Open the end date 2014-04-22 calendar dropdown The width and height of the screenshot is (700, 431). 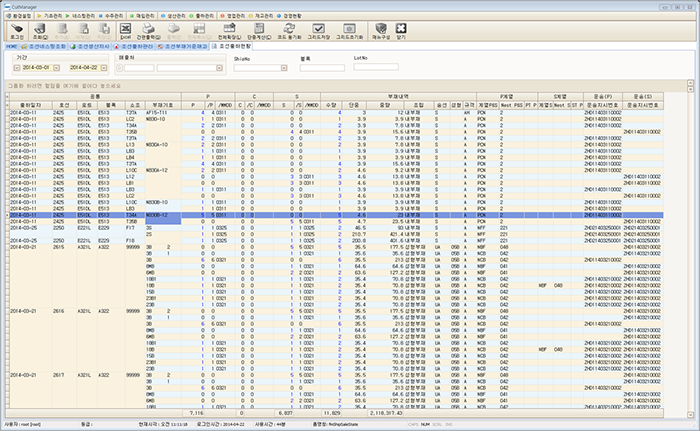pyautogui.click(x=104, y=68)
